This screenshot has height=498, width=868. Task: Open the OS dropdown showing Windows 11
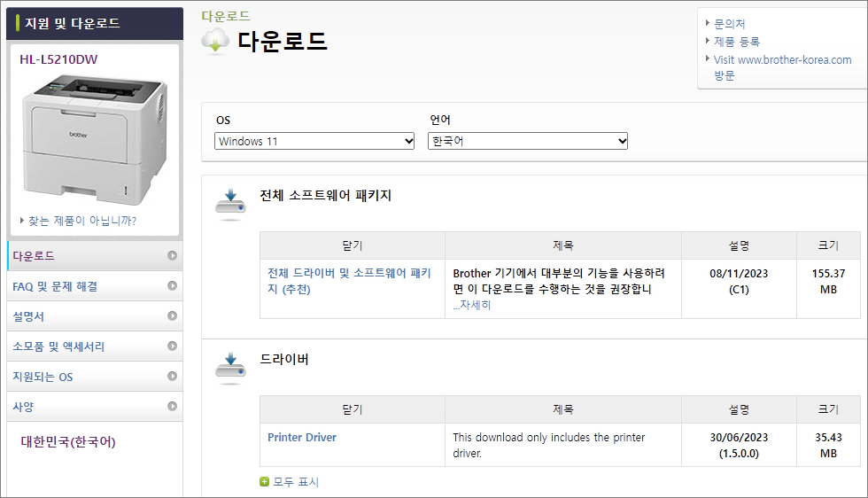(314, 141)
